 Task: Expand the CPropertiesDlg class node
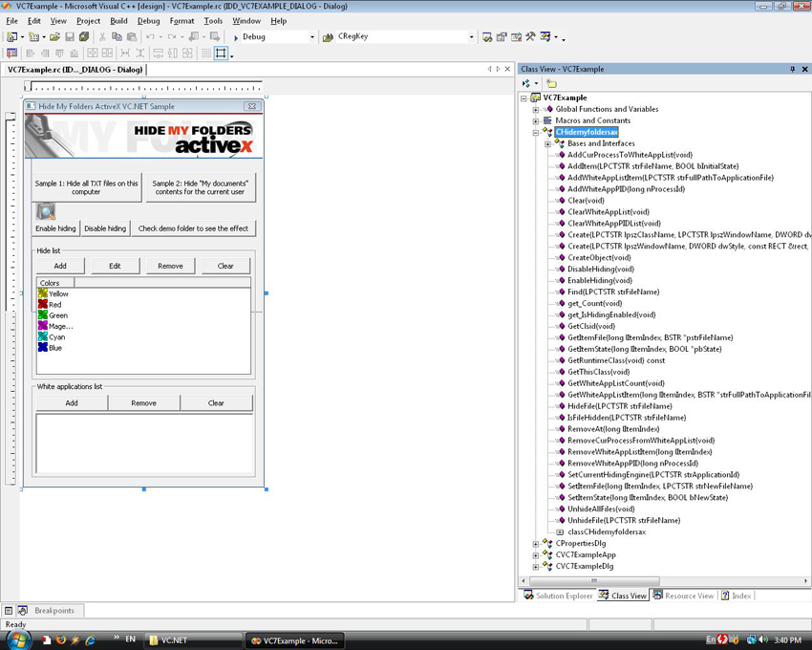coord(536,544)
